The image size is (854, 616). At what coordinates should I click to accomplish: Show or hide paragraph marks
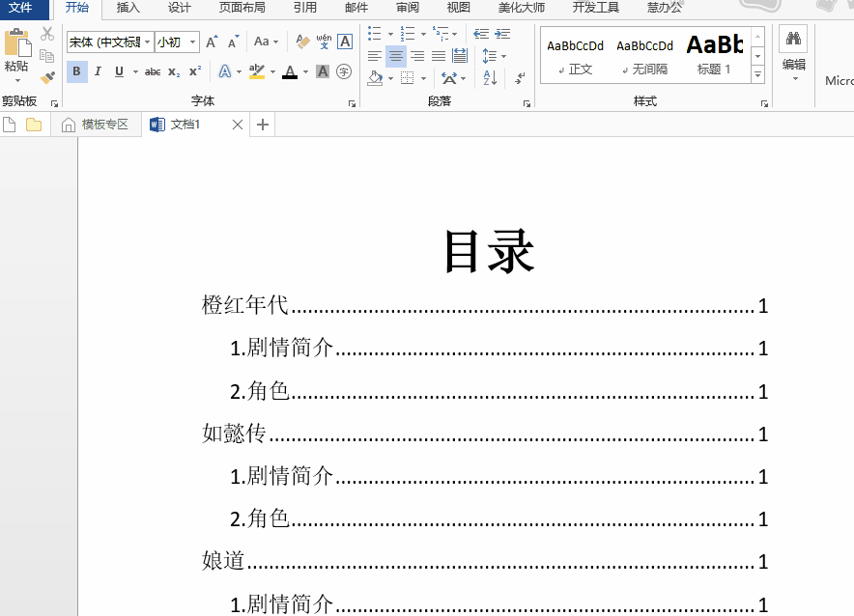pos(520,78)
